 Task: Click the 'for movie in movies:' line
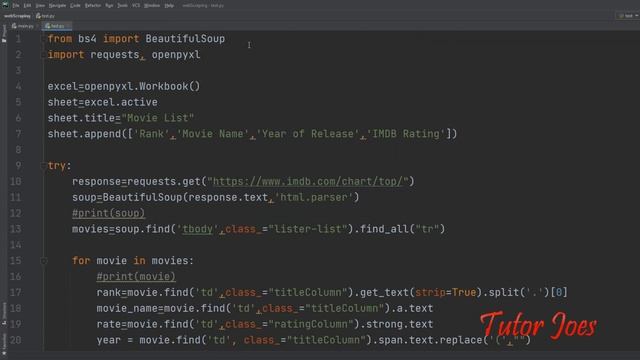[x=133, y=261]
